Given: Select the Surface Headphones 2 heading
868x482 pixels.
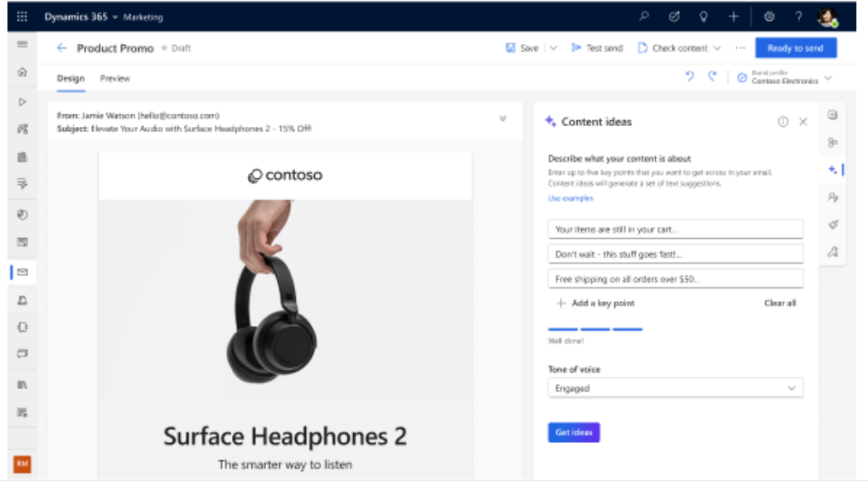Looking at the screenshot, I should [284, 436].
